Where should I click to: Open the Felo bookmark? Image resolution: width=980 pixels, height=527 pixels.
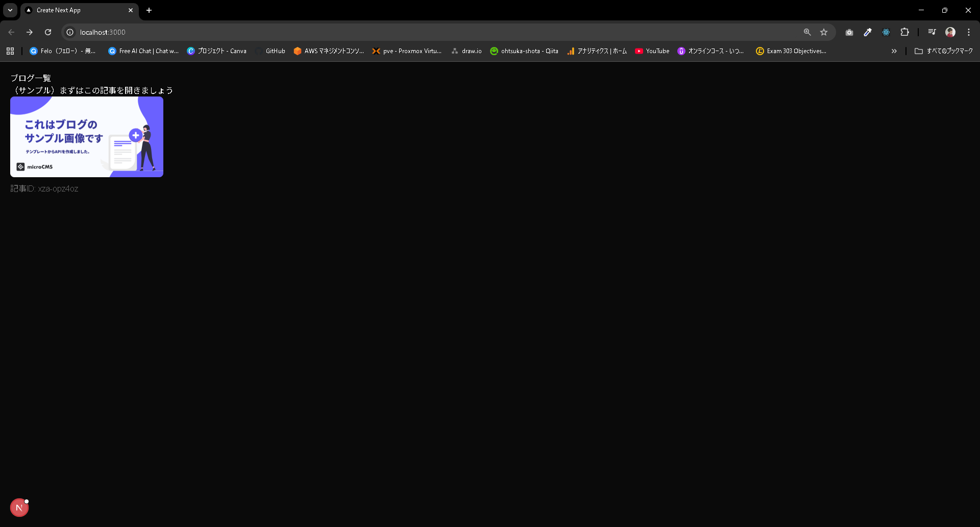63,51
